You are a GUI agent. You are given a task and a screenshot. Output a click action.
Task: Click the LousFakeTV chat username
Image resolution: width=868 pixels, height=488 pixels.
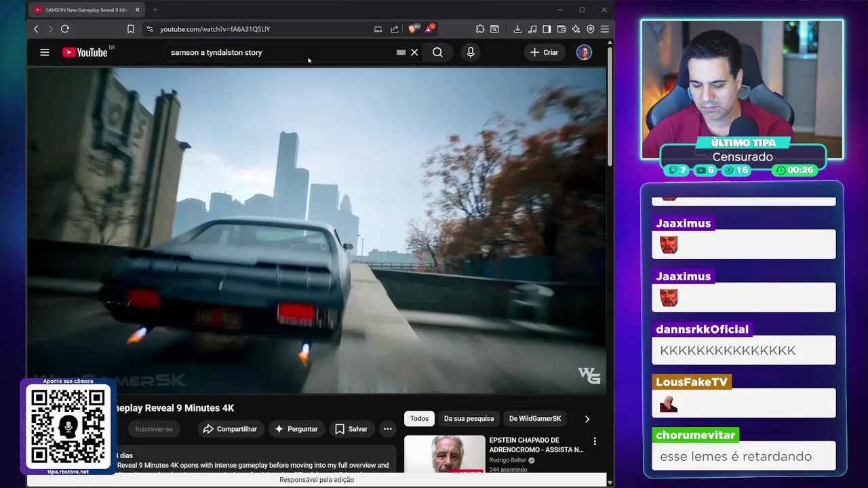pos(692,382)
